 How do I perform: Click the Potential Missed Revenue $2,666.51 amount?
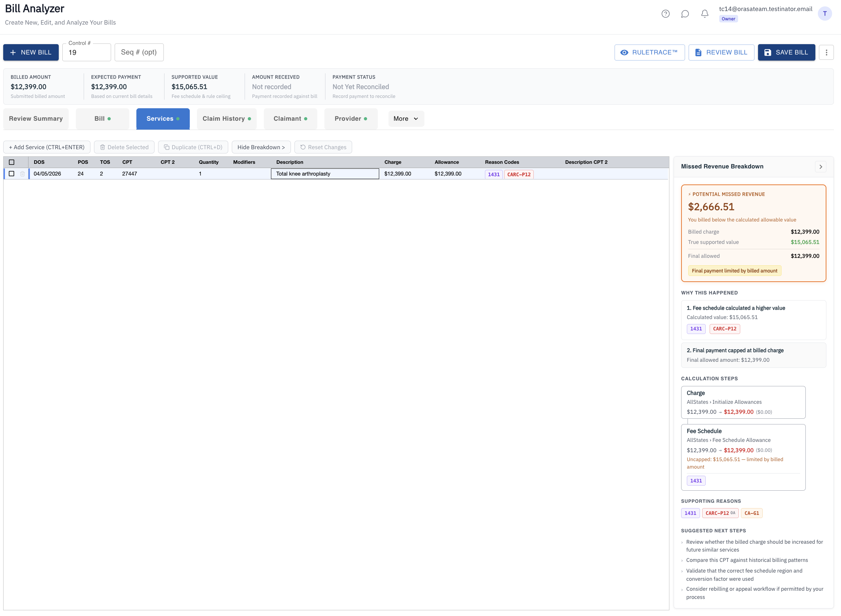click(x=711, y=207)
